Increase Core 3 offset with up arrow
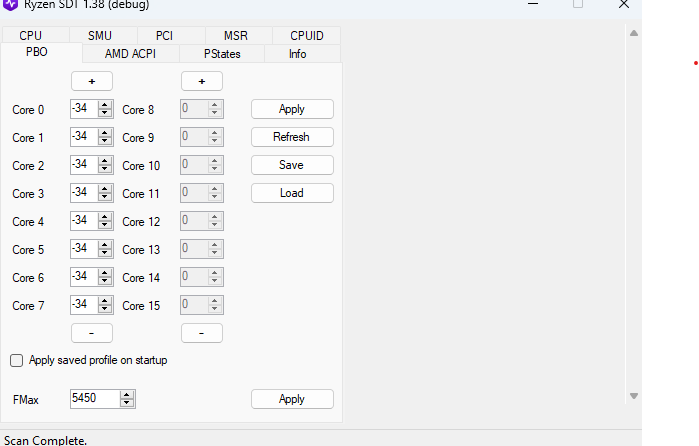This screenshot has height=446, width=699. click(105, 189)
